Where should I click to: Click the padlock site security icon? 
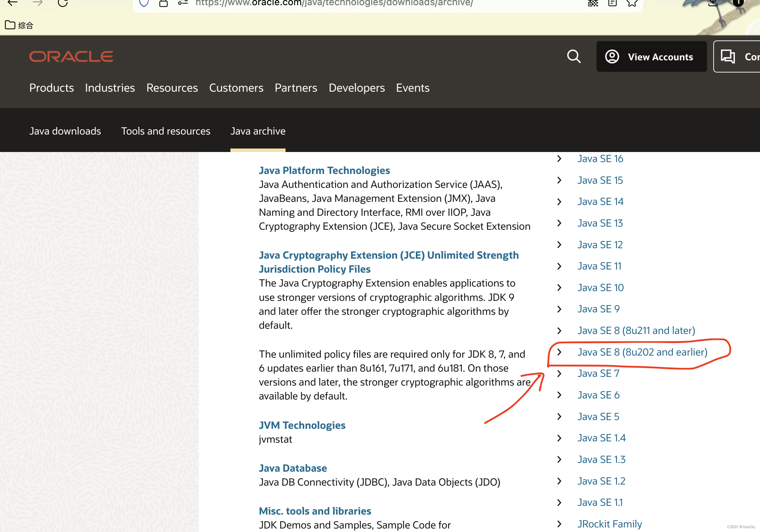[x=164, y=3]
